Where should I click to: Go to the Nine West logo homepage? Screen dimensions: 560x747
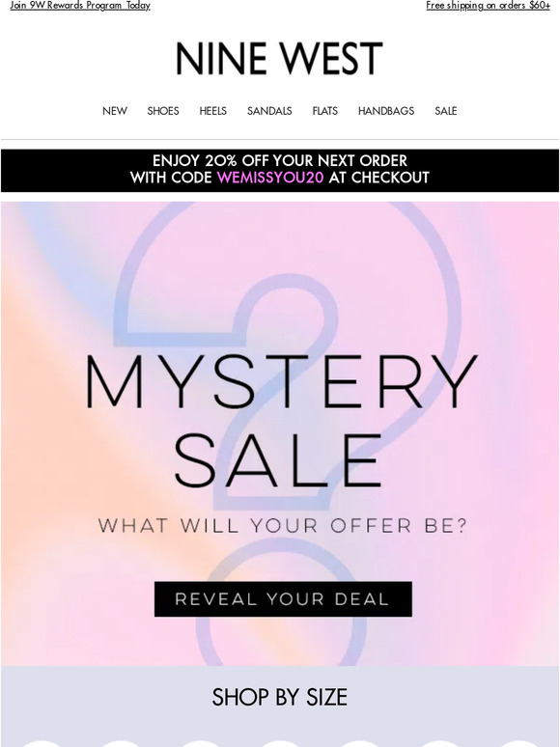point(279,59)
